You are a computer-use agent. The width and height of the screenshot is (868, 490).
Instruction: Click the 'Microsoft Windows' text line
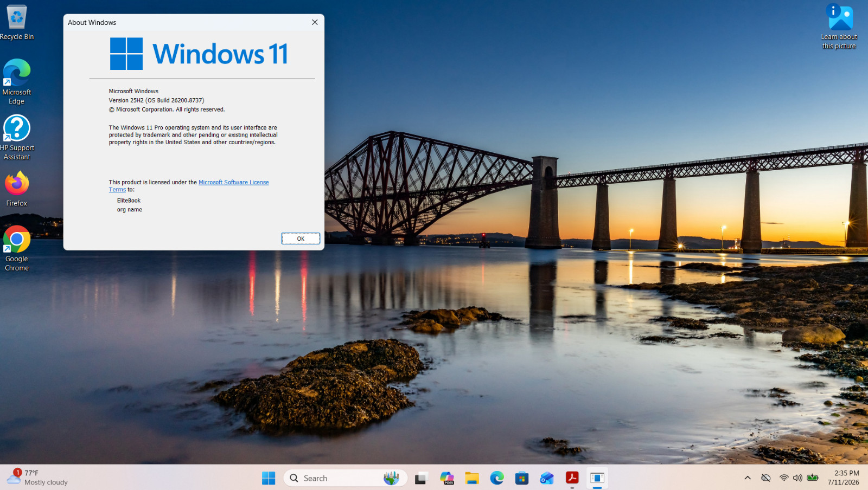(x=133, y=91)
